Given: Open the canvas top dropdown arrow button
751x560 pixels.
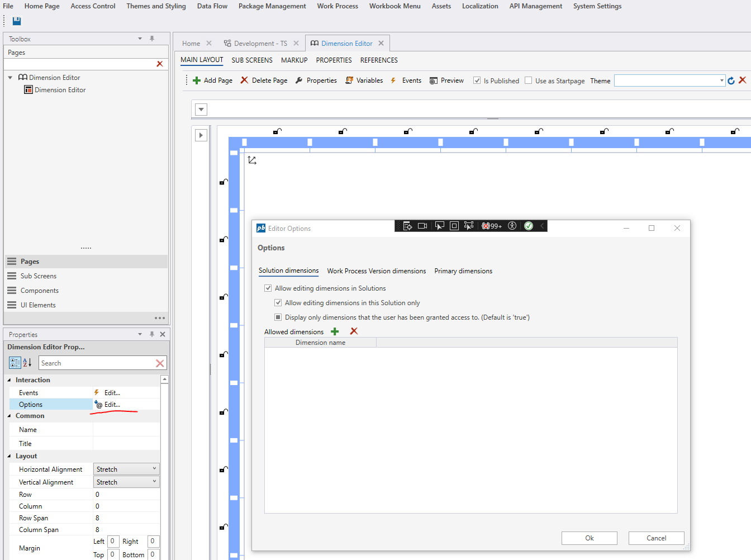Looking at the screenshot, I should pos(201,110).
